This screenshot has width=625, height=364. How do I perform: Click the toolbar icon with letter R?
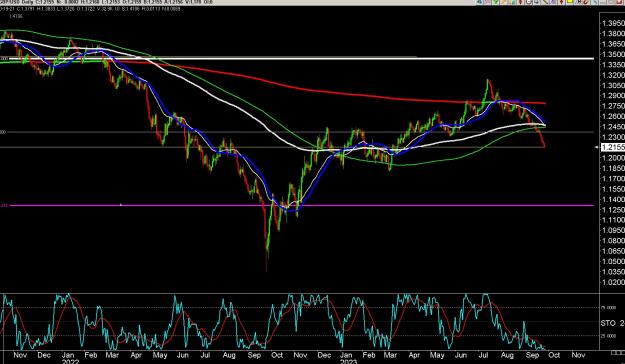point(579,2)
